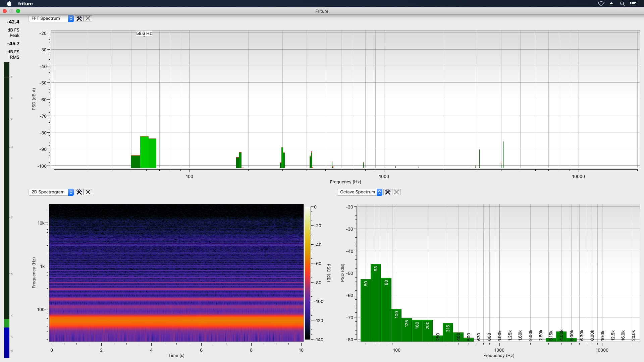Click the 80 Hz octave band bar
Viewport: 644px width, 362px height.
pyautogui.click(x=386, y=310)
